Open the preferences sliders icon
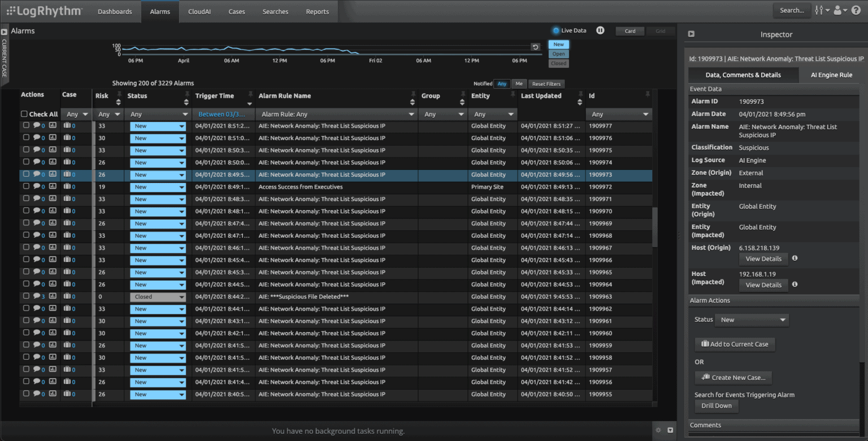Screen dimensions: 868x441 pyautogui.click(x=820, y=10)
